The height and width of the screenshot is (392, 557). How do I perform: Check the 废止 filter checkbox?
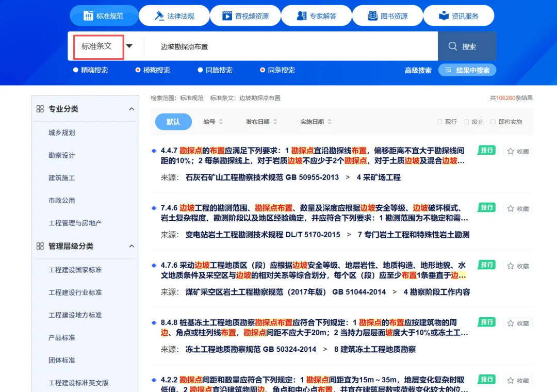point(466,122)
